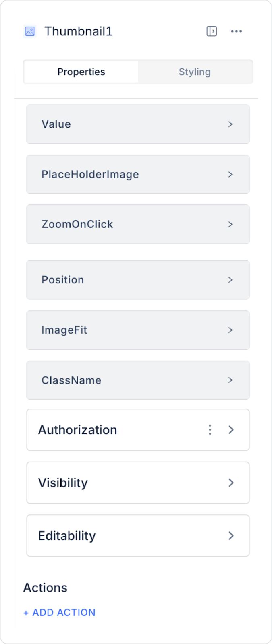Screen dimensions: 272x644
Task: Expand the ClassName property row
Action: click(x=137, y=380)
